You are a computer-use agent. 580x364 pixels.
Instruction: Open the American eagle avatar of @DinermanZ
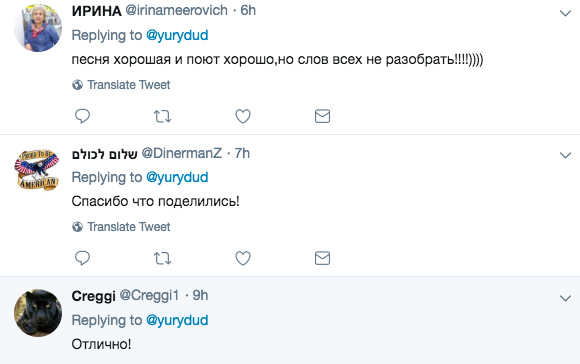coord(37,169)
